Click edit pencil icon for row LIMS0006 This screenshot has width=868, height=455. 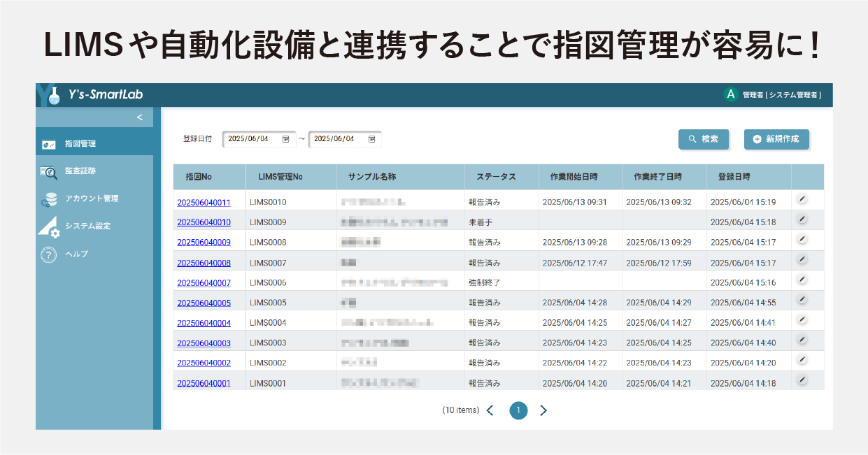(802, 280)
